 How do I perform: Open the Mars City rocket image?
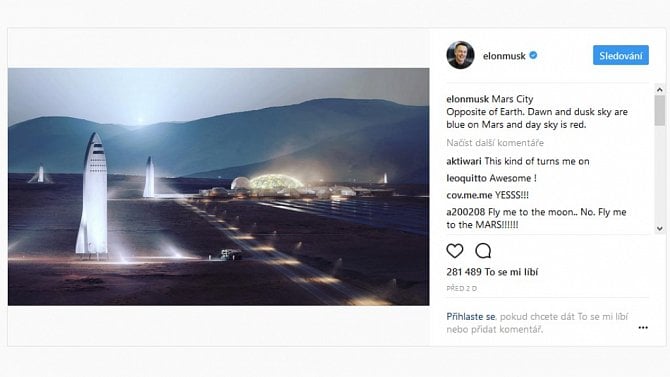point(218,186)
